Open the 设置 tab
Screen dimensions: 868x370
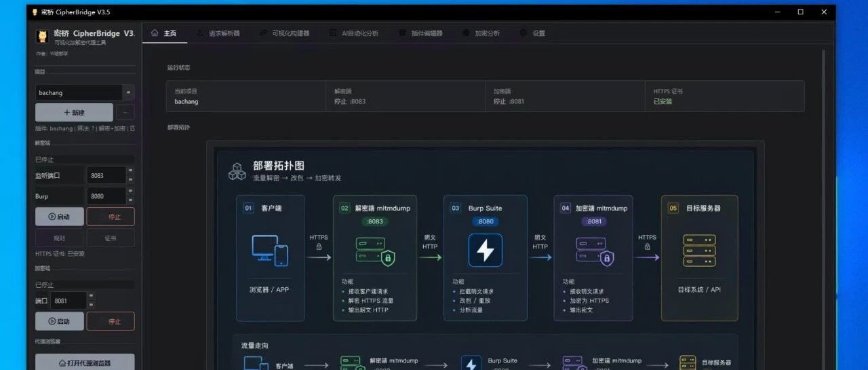pos(532,33)
